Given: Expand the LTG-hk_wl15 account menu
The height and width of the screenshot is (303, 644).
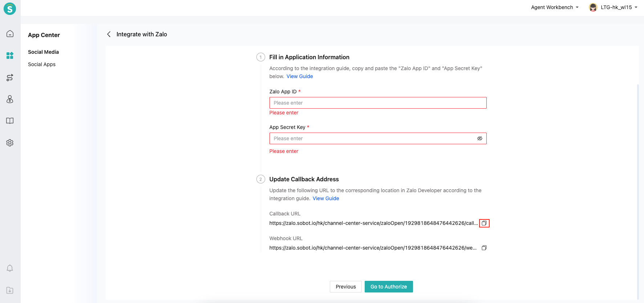Looking at the screenshot, I should coord(619,7).
